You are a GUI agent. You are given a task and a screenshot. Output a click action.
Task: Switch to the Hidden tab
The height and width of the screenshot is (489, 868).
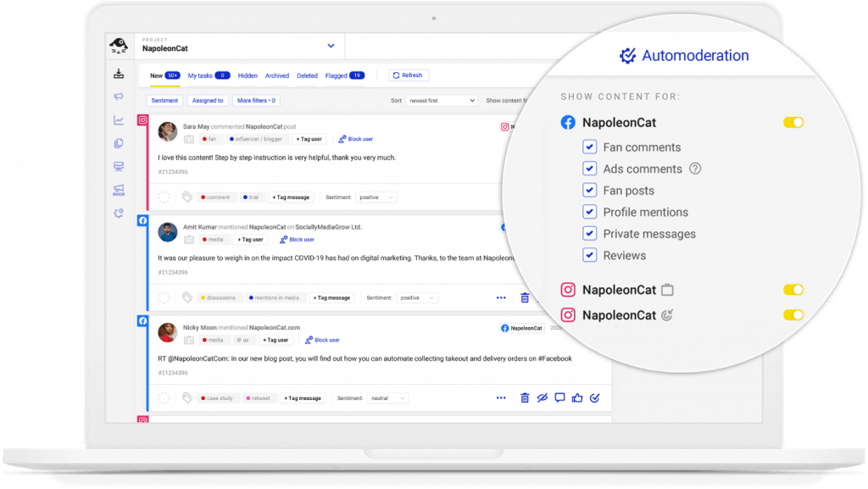pos(248,75)
